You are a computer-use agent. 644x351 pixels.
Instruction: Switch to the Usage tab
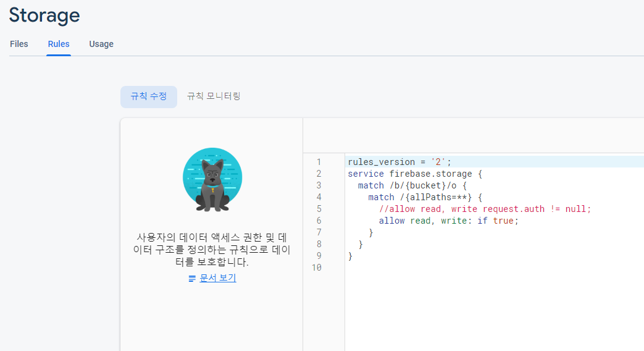point(101,44)
